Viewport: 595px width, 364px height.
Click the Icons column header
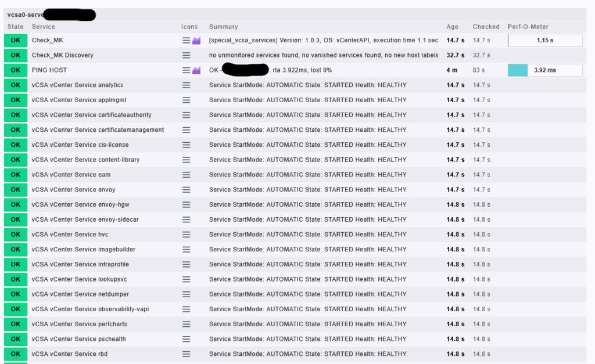tap(189, 27)
